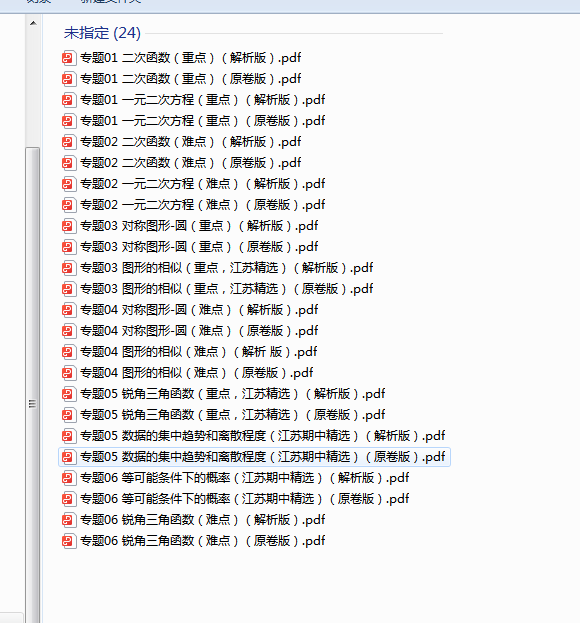The image size is (580, 623).
Task: Click PDF icon of 专题06 等可能条件下的概率（原卷版）
Action: (x=69, y=499)
